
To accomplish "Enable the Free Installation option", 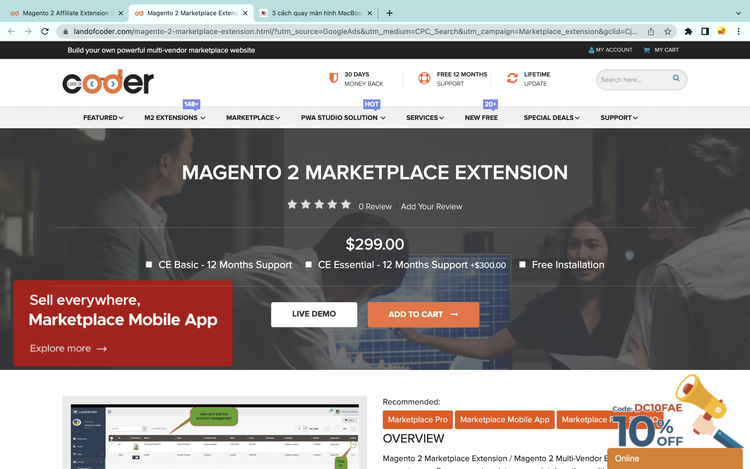I will [522, 265].
